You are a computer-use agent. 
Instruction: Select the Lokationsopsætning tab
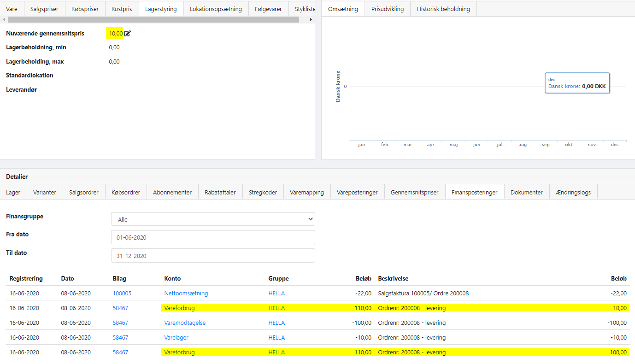(x=216, y=9)
